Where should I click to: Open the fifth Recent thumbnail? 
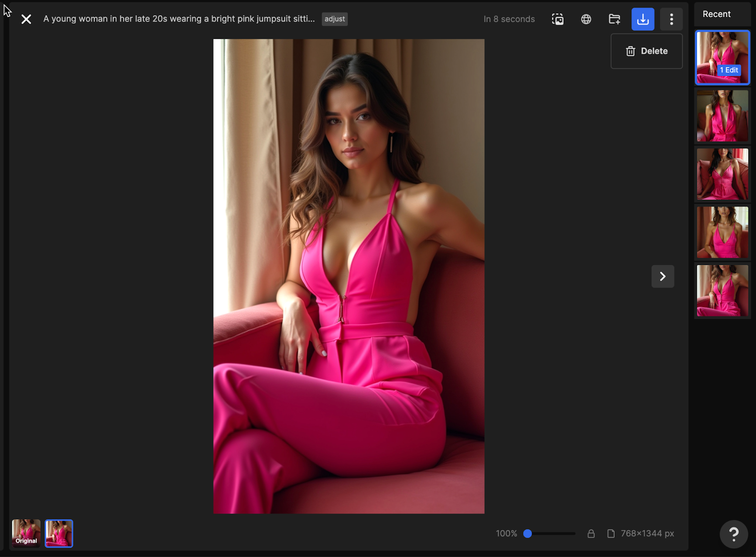[722, 291]
